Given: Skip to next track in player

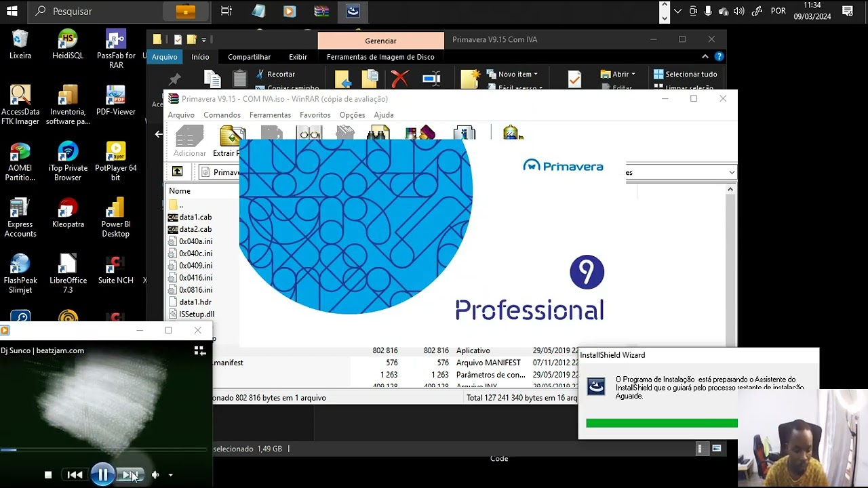Looking at the screenshot, I should click(130, 475).
